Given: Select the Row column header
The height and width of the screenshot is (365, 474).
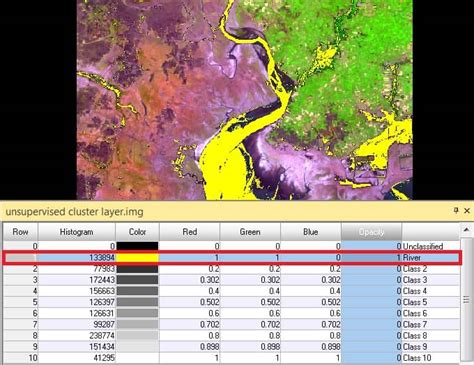Looking at the screenshot, I should pos(20,232).
